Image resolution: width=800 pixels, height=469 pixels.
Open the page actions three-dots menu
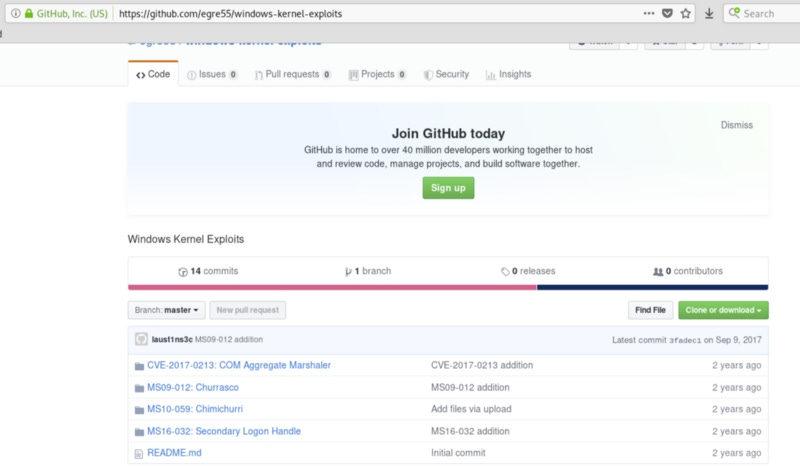(648, 13)
